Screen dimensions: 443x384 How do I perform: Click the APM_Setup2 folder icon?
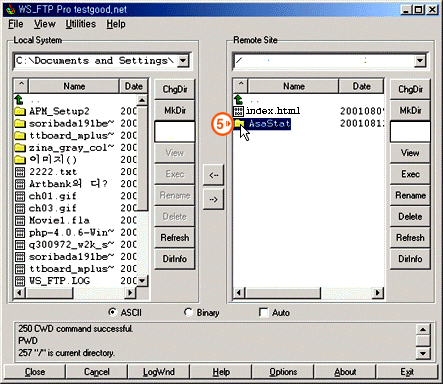tap(20, 111)
